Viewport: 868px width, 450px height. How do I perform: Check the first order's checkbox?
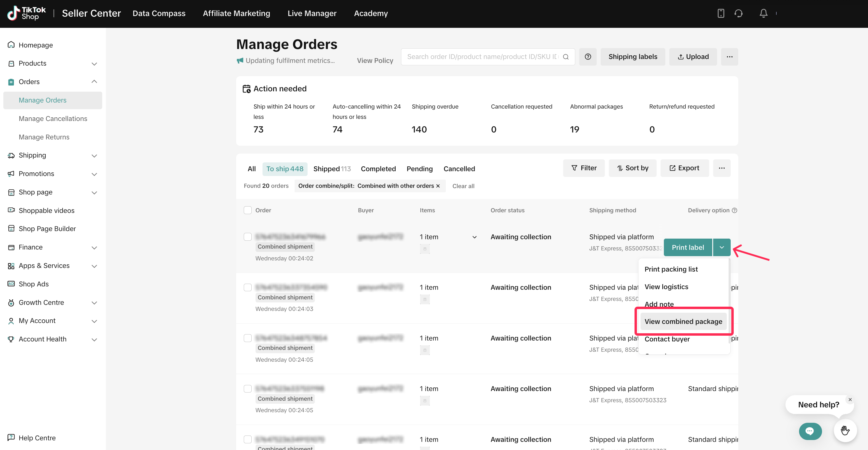pyautogui.click(x=247, y=237)
